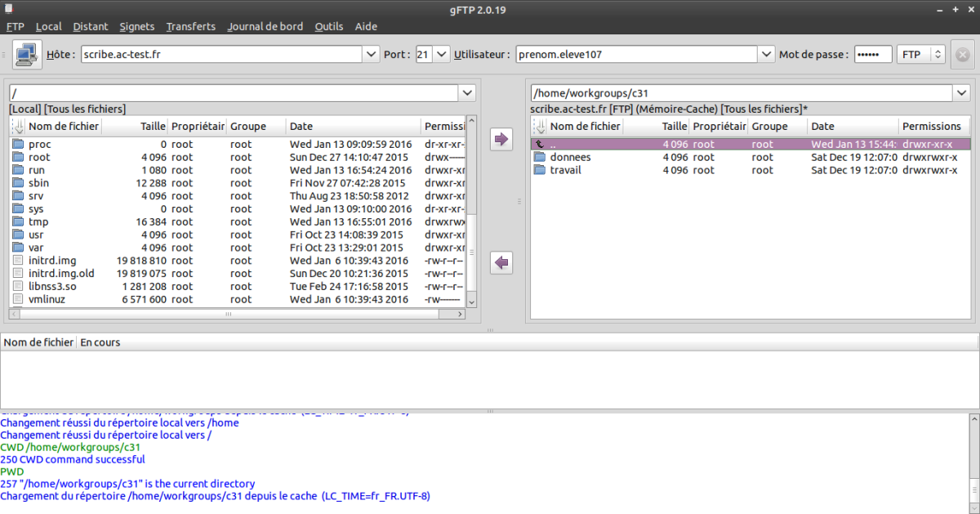Select the travail remote folder icon
Viewport: 980px width, 514px height.
(x=539, y=170)
